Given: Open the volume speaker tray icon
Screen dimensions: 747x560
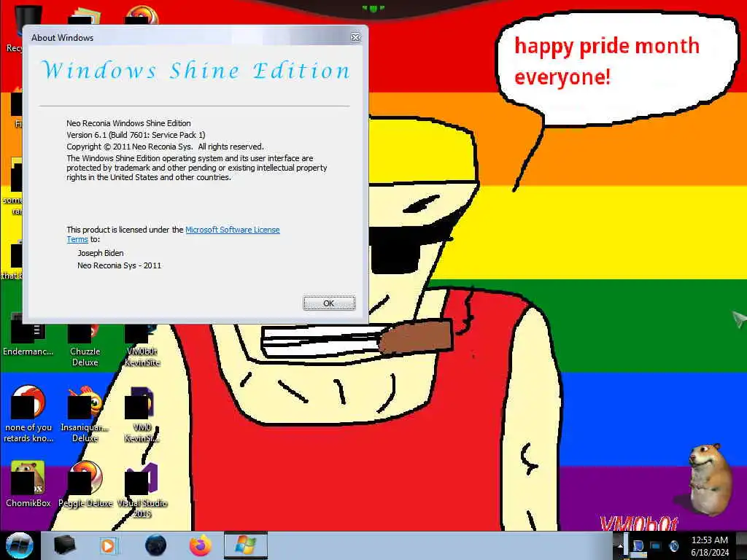Looking at the screenshot, I should (x=673, y=546).
